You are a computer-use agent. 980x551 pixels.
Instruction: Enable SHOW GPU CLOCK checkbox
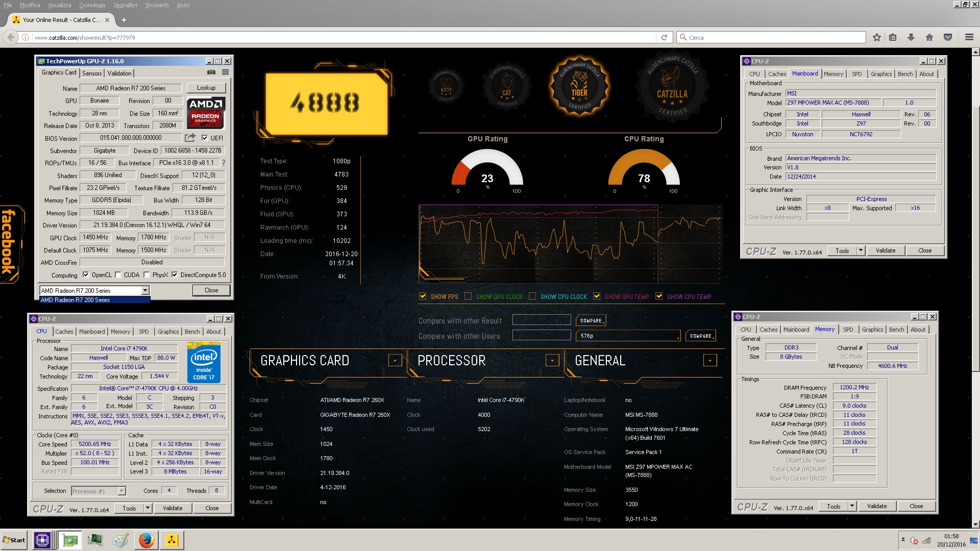[x=468, y=296]
